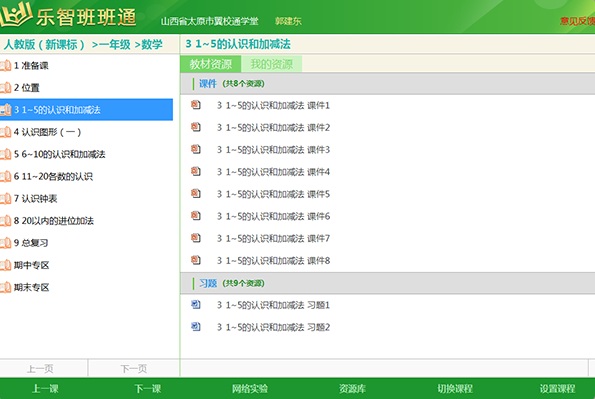
Task: Click the PPT file icon for 课件6
Action: 195,215
